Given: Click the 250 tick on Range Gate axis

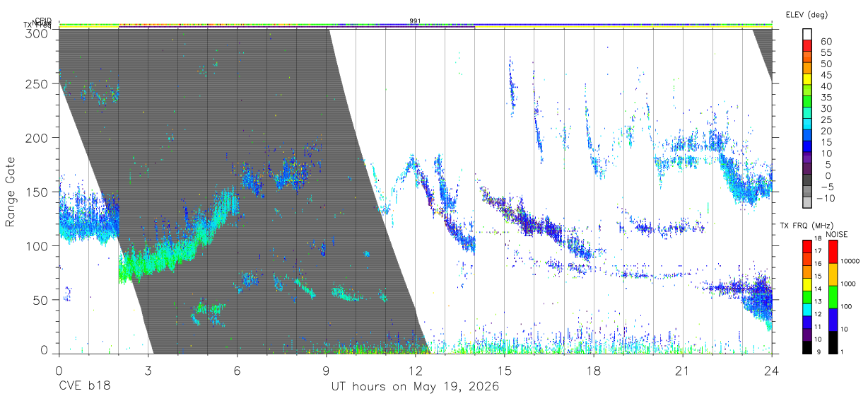Looking at the screenshot, I should click(37, 83).
